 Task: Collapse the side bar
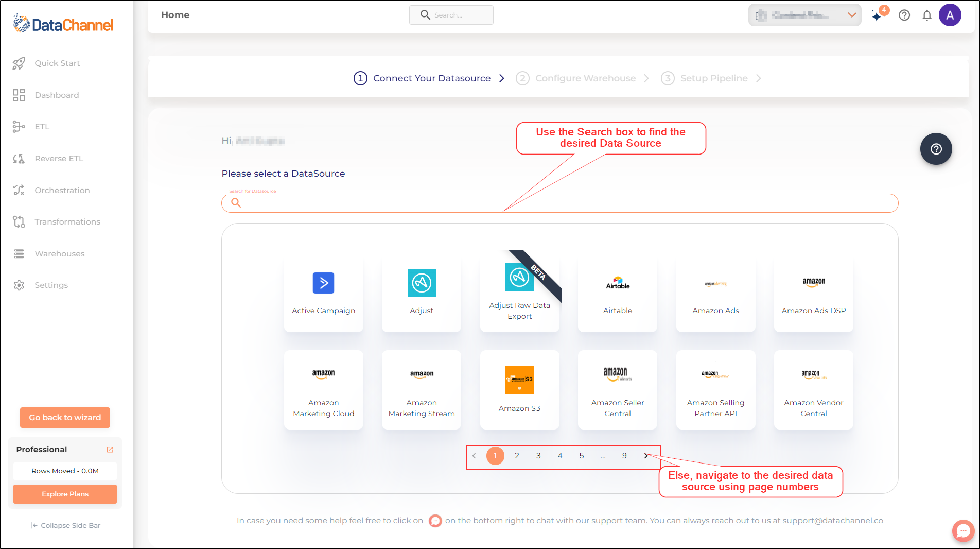(x=65, y=526)
